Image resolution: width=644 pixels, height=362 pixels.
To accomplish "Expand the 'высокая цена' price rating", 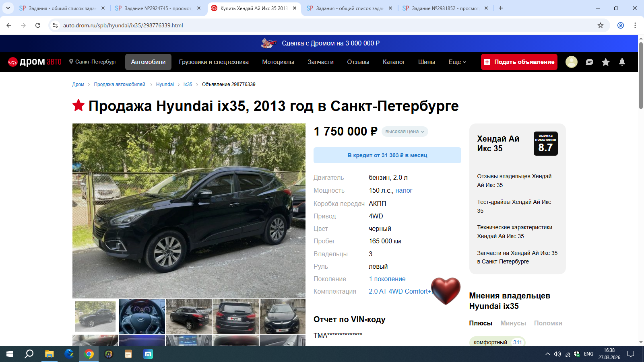I will click(405, 132).
